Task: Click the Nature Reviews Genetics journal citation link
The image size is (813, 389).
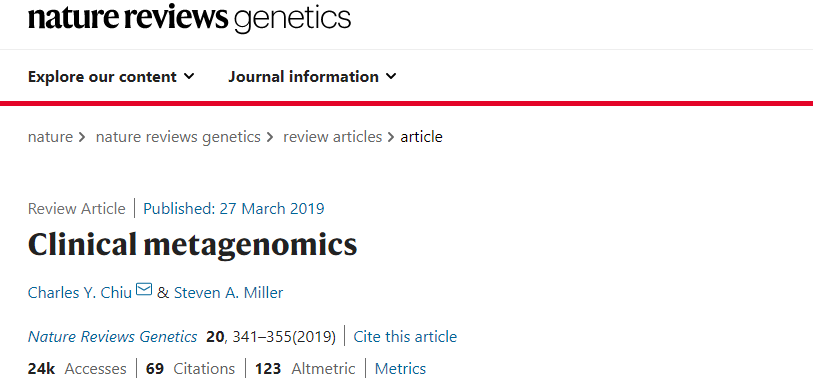Action: point(113,337)
